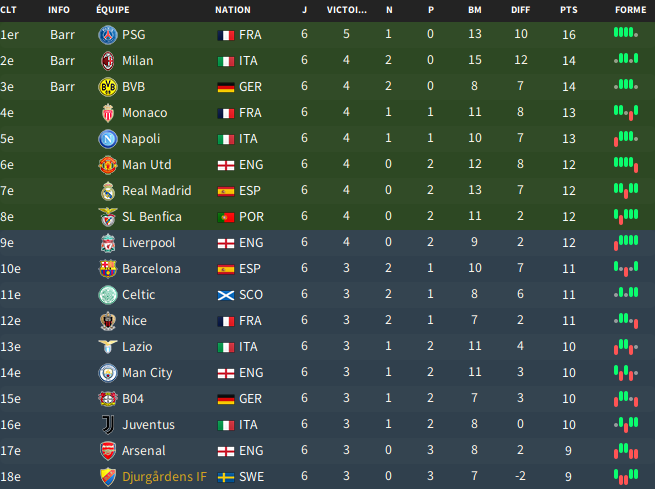Click the Djurgårdens IF crest icon
Image resolution: width=655 pixels, height=489 pixels.
pyautogui.click(x=108, y=477)
